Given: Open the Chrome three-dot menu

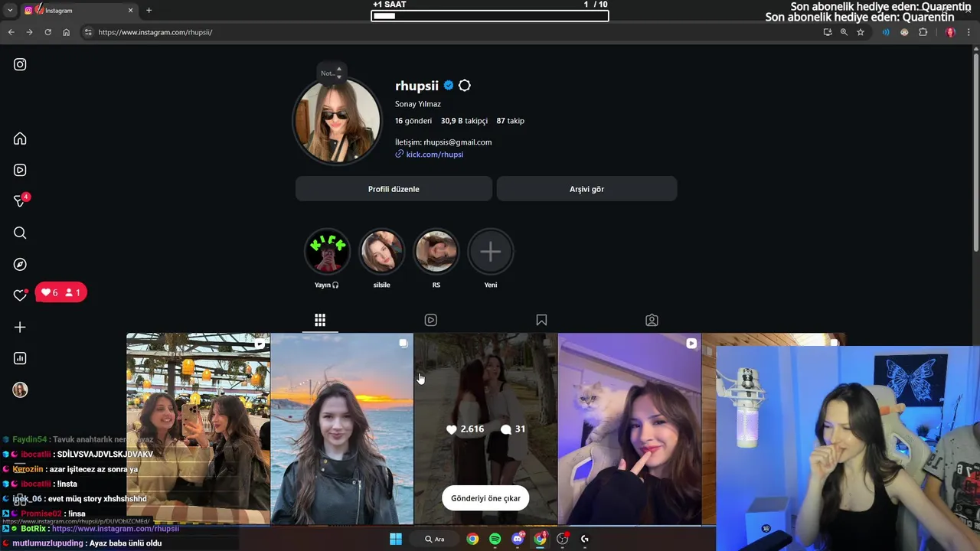Looking at the screenshot, I should click(969, 32).
